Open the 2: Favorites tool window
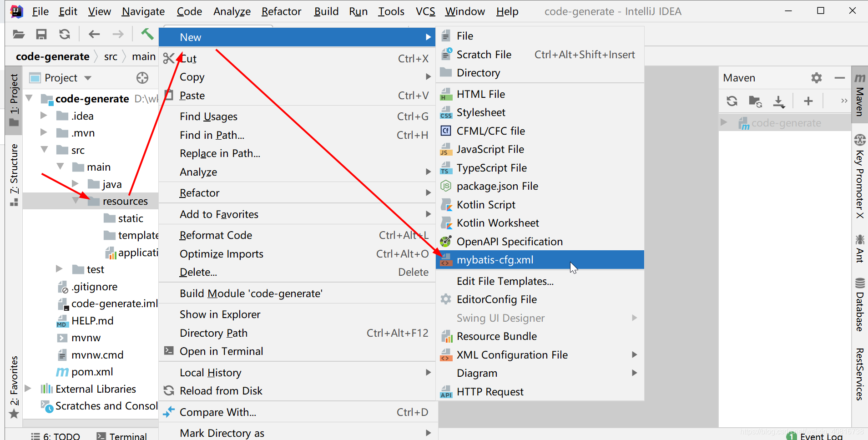The height and width of the screenshot is (440, 868). (14, 387)
